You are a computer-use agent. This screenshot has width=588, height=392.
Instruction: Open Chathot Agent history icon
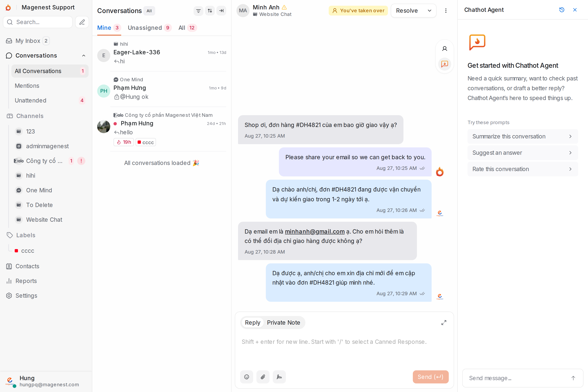pos(561,10)
